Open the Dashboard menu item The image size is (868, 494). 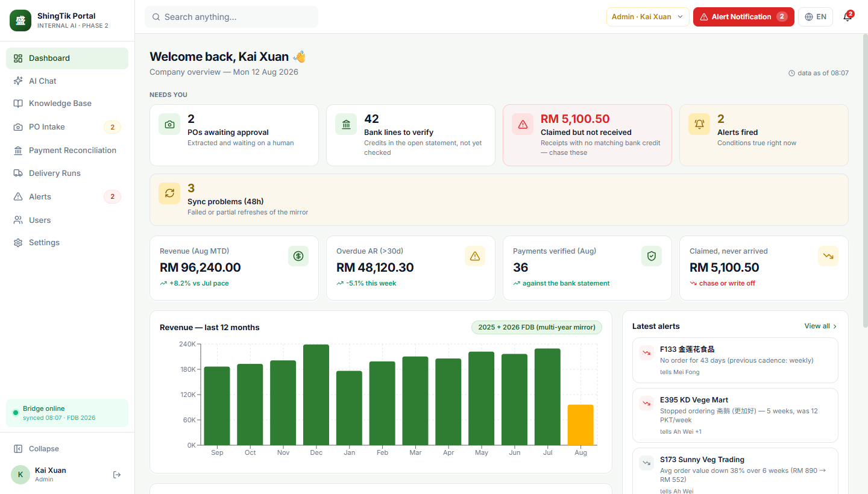(67, 58)
